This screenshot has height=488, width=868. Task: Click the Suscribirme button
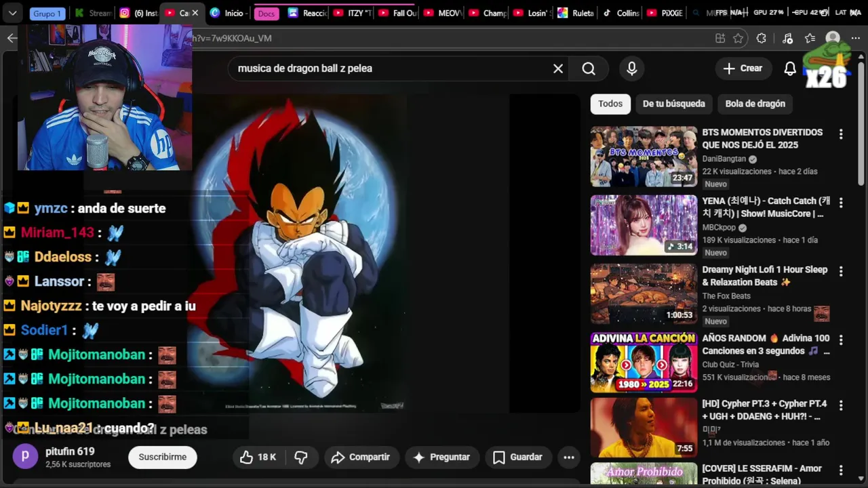[x=163, y=457]
